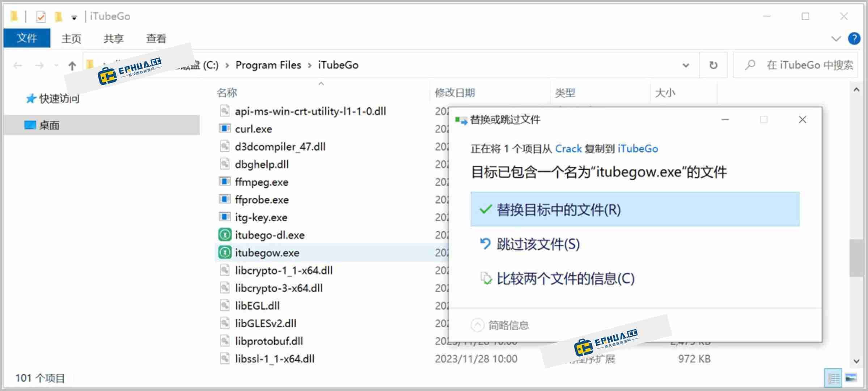Viewport: 868px width, 391px height.
Task: Select the curl.exe file icon
Action: 225,129
